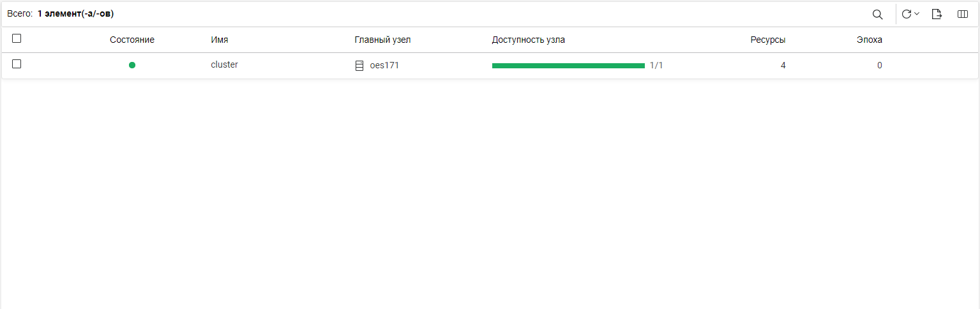This screenshot has height=309, width=980.
Task: Open the cluster name entry
Action: pos(224,64)
